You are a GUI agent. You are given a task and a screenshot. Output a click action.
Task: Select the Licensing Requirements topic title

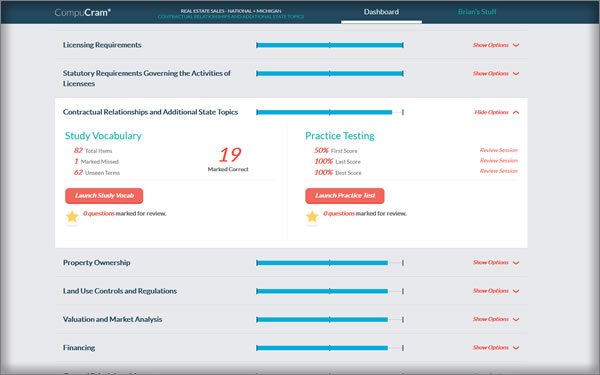(x=102, y=45)
